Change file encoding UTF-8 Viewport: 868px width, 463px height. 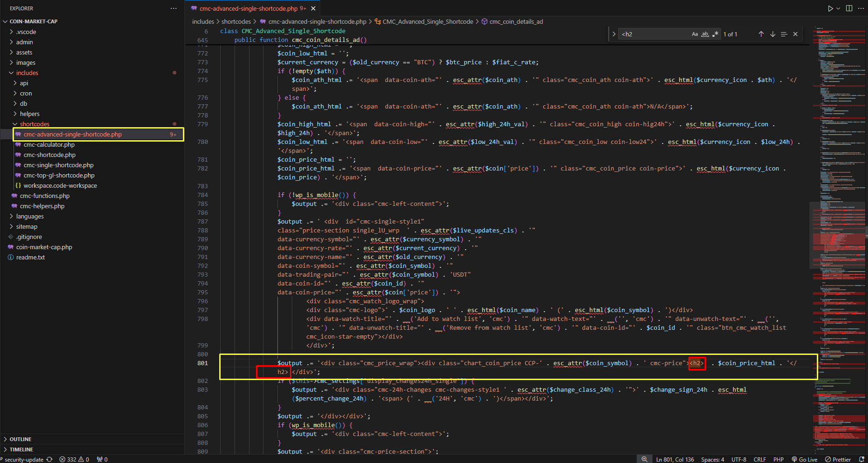739,459
